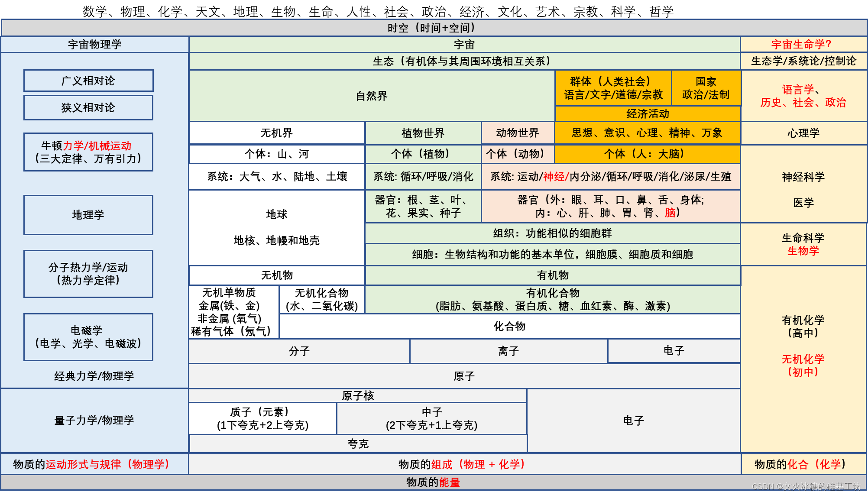Screen dimensions: 868x495
Task: Click the 原子核 cell
Action: (x=358, y=396)
